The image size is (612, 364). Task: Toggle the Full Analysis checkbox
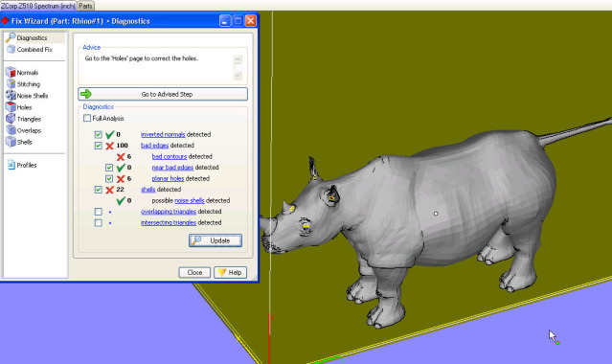pos(87,118)
